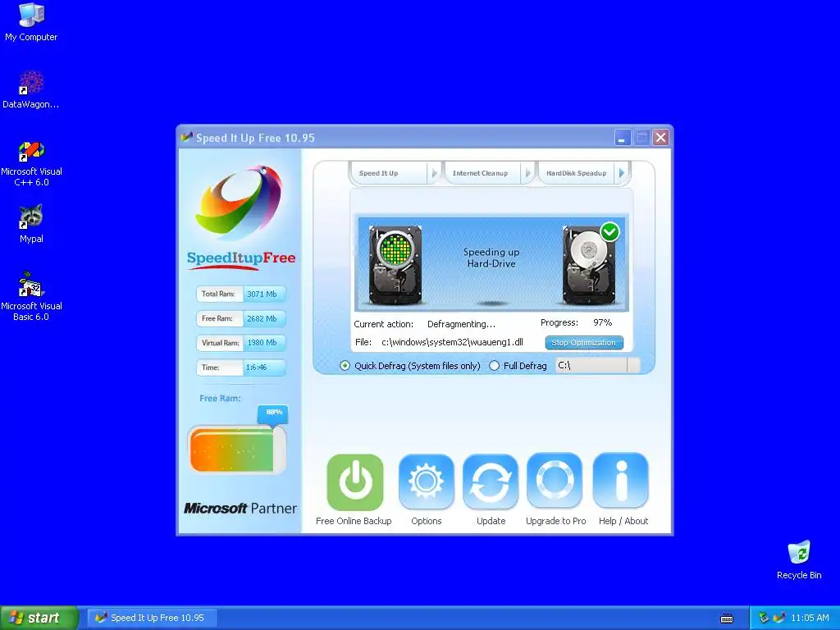Click the 11:05 AM taskbar clock
Image resolution: width=840 pixels, height=630 pixels.
click(810, 618)
